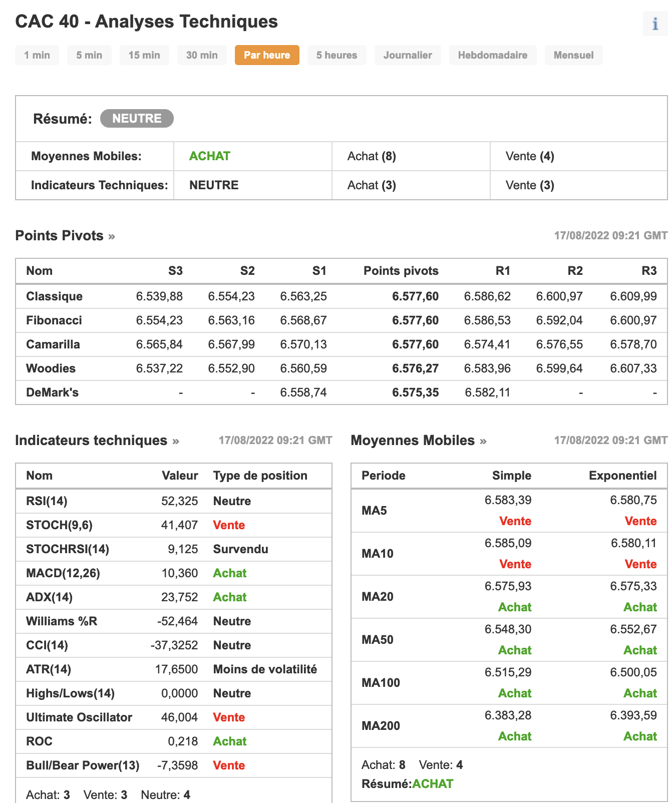Screen dimensions: 672x803
Task: Click the double arrow beside Indicateurs techniques
Action: (176, 441)
